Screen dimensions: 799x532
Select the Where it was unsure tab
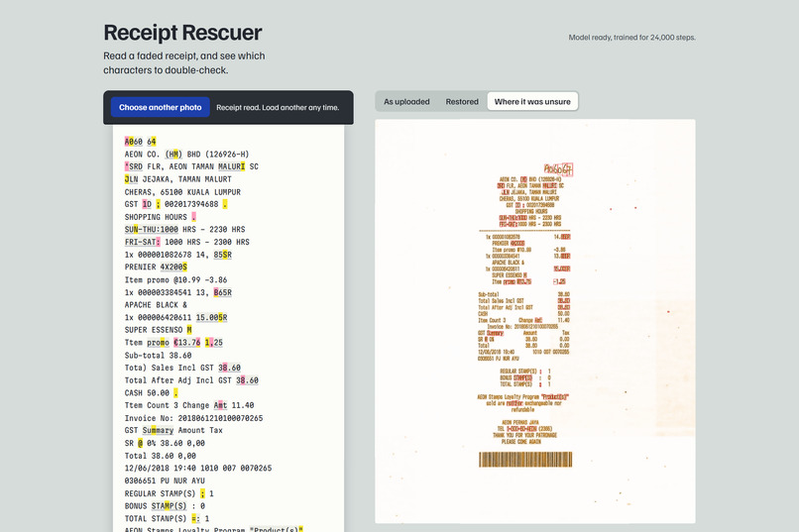tap(532, 101)
